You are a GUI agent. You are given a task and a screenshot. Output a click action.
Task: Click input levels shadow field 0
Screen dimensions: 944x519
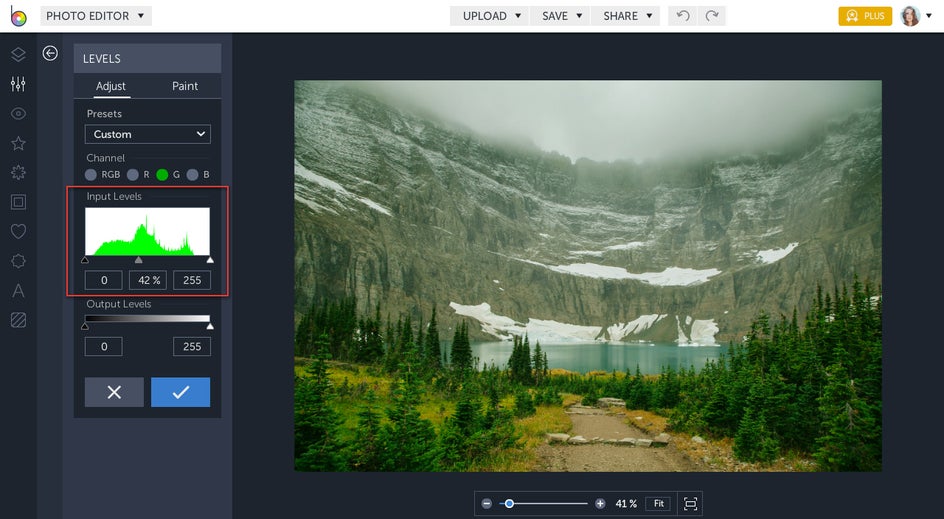point(104,281)
